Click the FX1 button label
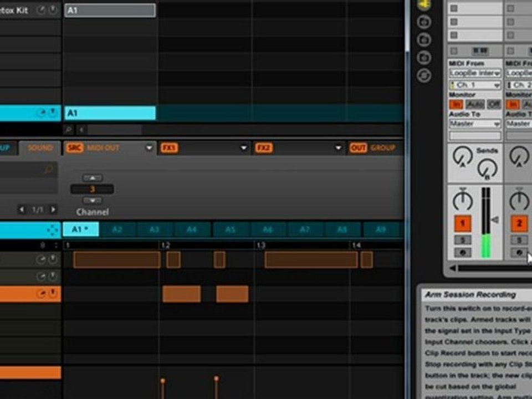Viewport: 532px width, 399px height. coord(169,148)
